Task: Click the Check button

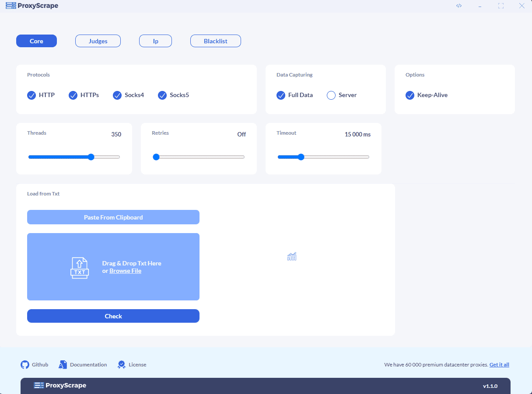Action: (x=113, y=316)
